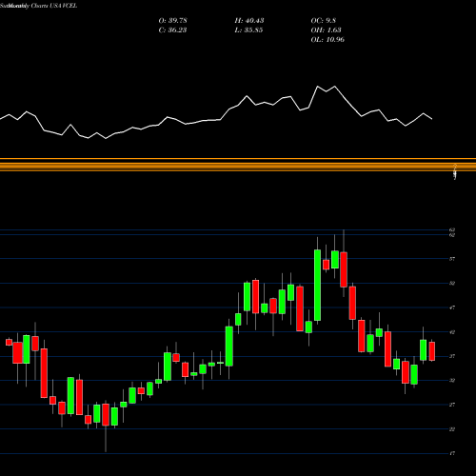The height and width of the screenshot is (476, 476).
Task: Click the '32' price axis label
Action: [452, 380]
